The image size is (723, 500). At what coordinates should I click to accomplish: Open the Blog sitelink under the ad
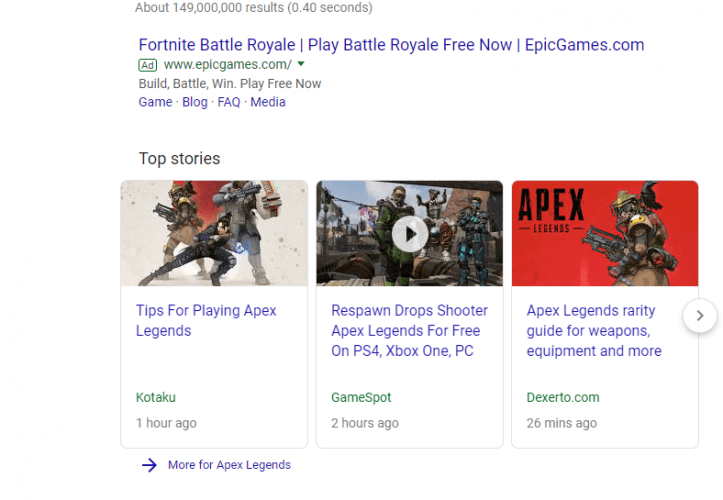tap(195, 102)
